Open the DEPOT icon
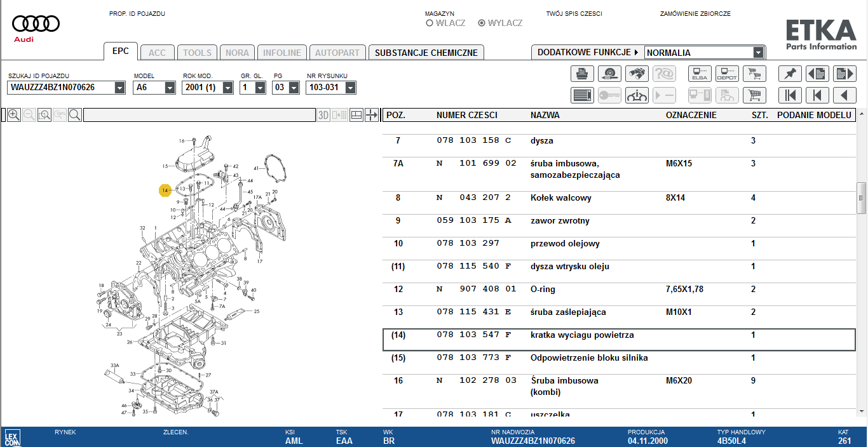 (727, 74)
